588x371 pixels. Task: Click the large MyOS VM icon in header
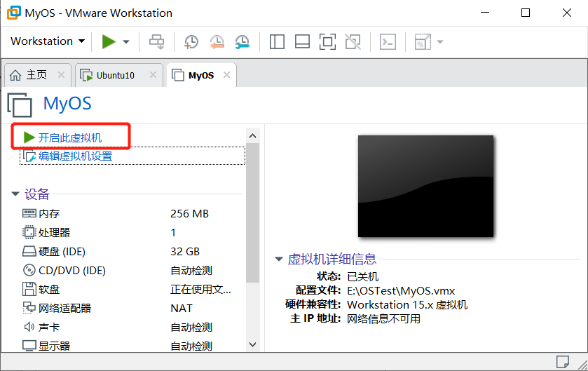coord(20,104)
